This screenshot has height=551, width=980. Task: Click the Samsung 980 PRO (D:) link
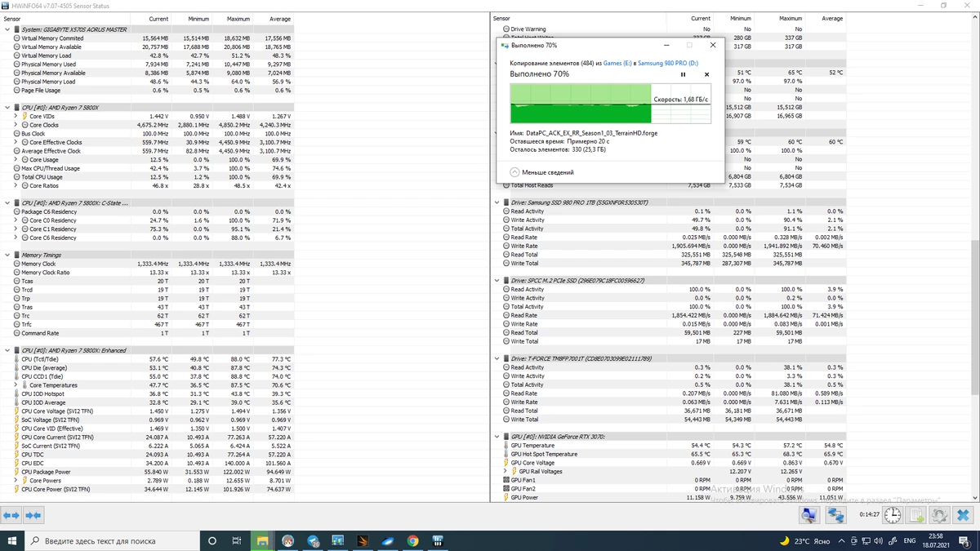point(668,63)
